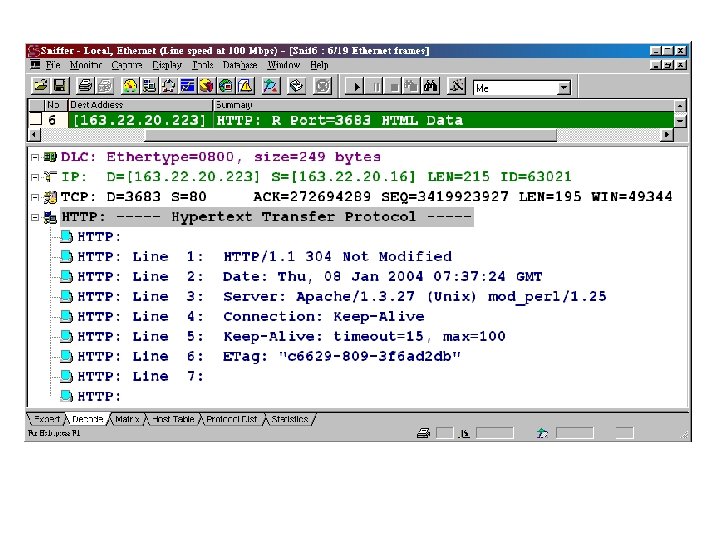This screenshot has width=720, height=540.
Task: Open the Help menu
Action: click(319, 65)
